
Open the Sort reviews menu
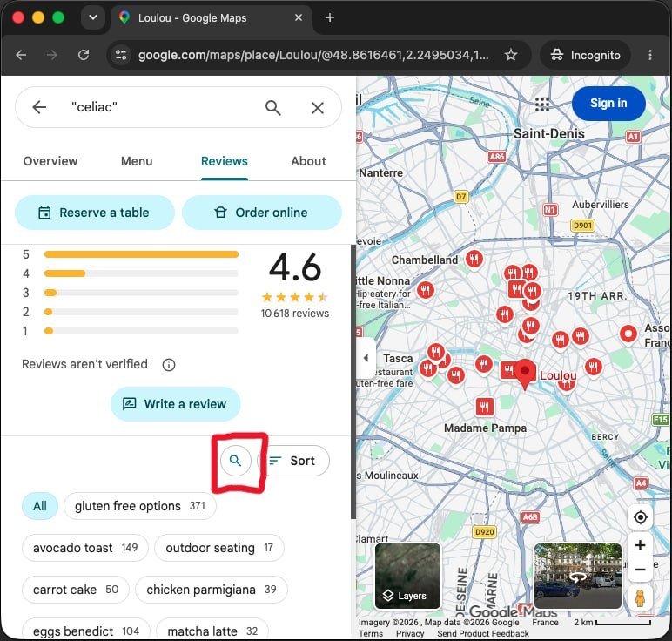click(293, 461)
